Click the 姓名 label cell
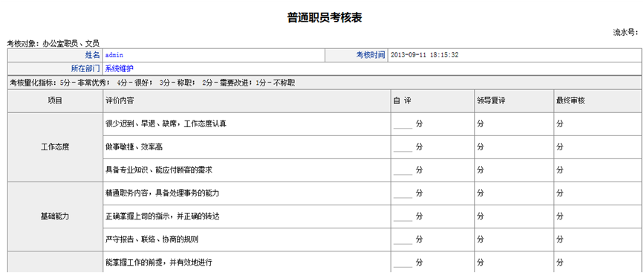This screenshot has width=644, height=273. (55, 55)
